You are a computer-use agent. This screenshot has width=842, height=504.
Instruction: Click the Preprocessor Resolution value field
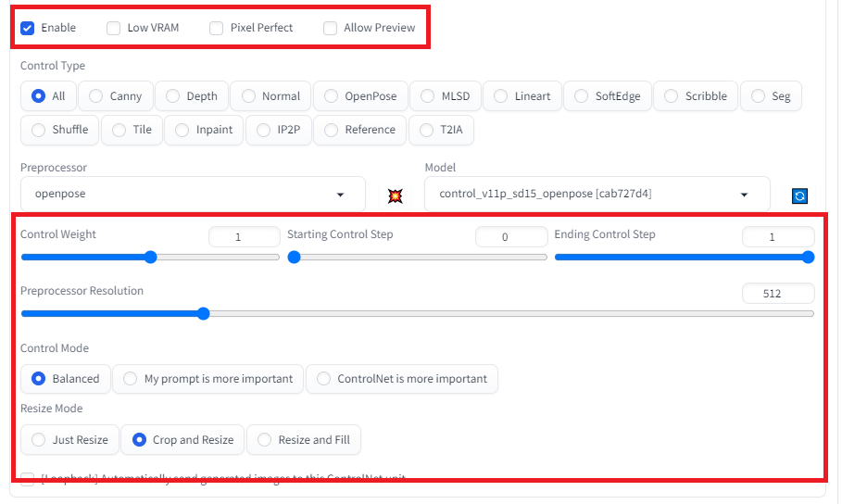click(x=778, y=294)
